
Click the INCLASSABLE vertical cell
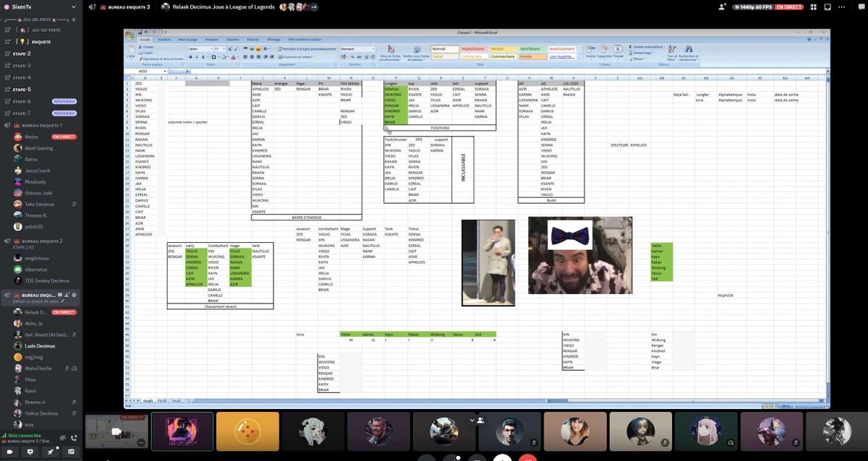(x=463, y=168)
